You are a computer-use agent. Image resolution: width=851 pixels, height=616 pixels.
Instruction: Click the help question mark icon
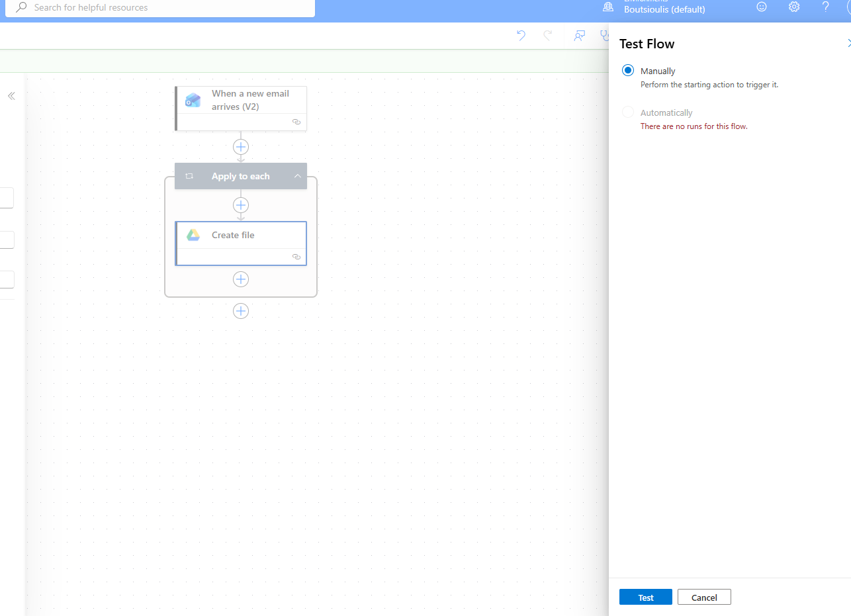point(825,7)
